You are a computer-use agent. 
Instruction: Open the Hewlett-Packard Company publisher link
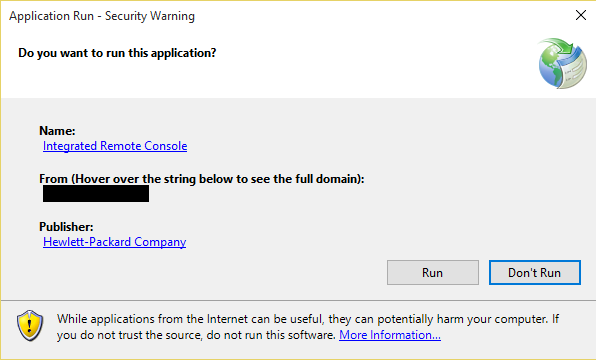114,242
